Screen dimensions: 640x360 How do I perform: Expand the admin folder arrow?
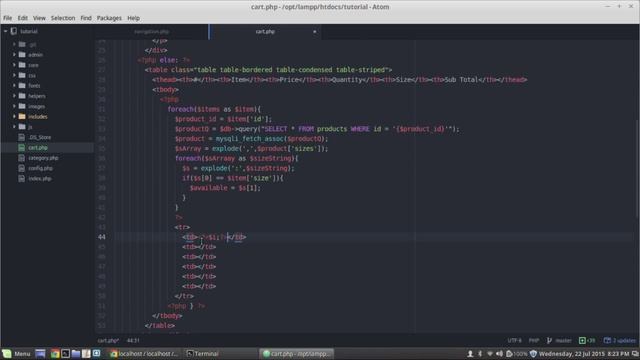tap(14, 54)
